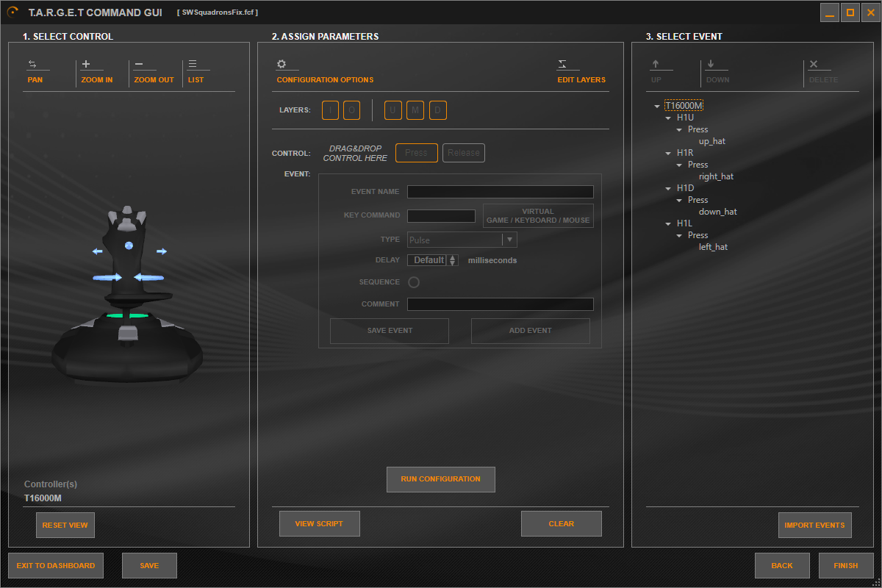
Task: Click the Zoom In plus icon
Action: 86,64
